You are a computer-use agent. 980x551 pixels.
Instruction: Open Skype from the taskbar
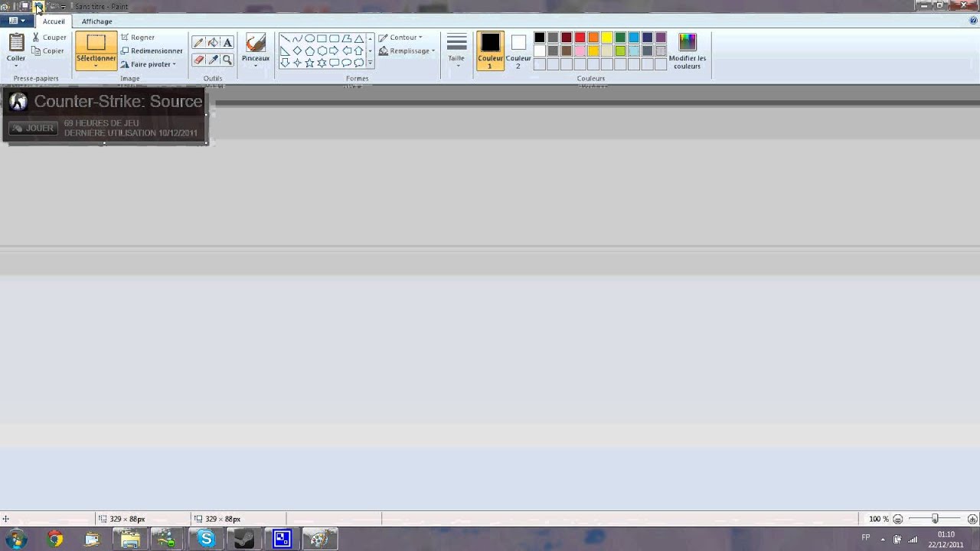(206, 539)
